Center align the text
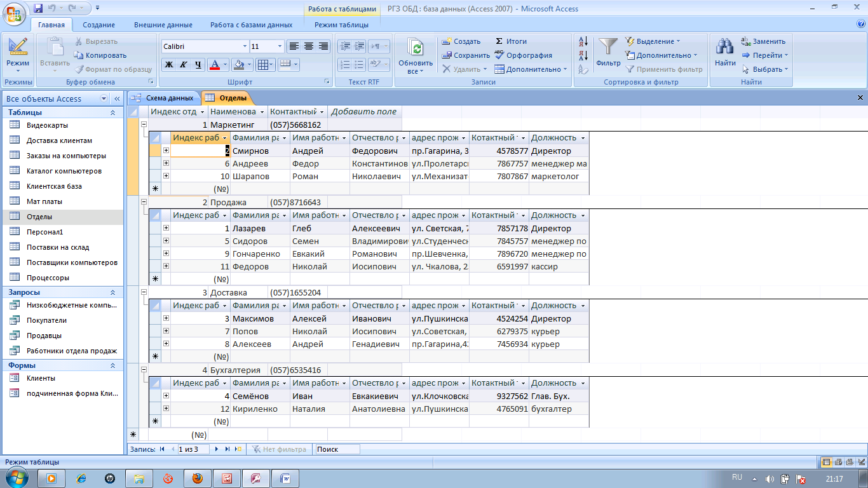Image resolution: width=868 pixels, height=488 pixels. pyautogui.click(x=309, y=46)
